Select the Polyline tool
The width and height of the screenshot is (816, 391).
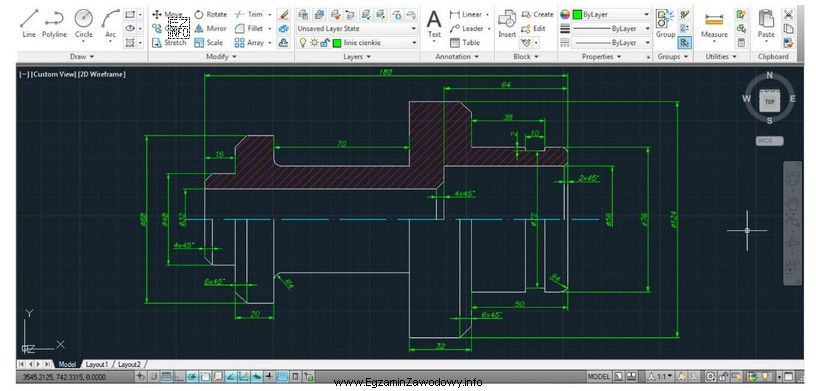click(x=54, y=23)
